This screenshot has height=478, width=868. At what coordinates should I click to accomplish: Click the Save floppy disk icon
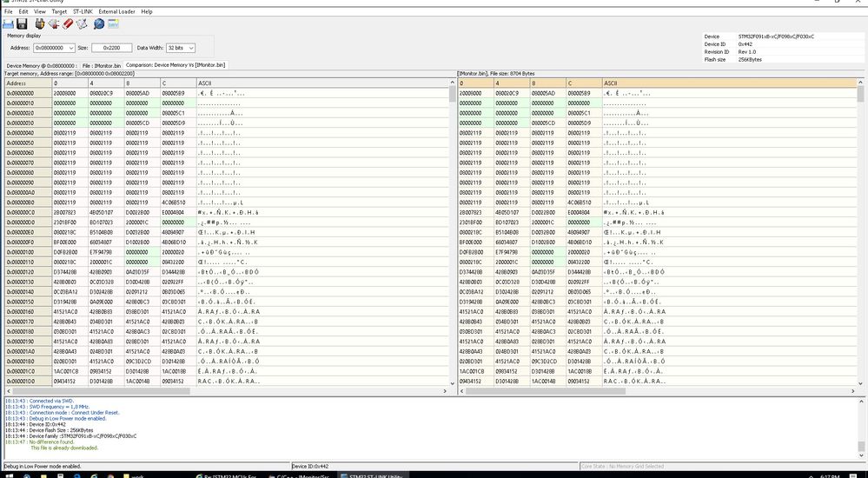tap(22, 23)
